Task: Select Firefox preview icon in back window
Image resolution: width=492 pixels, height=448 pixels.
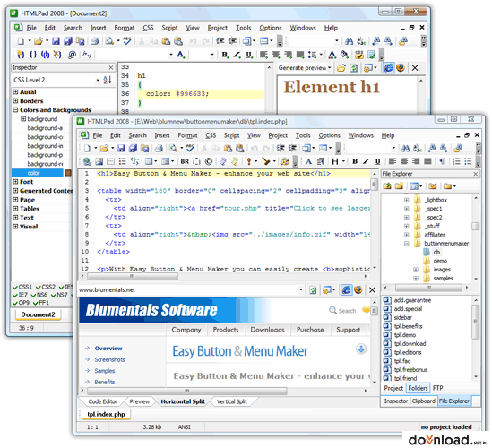Action: [x=401, y=67]
